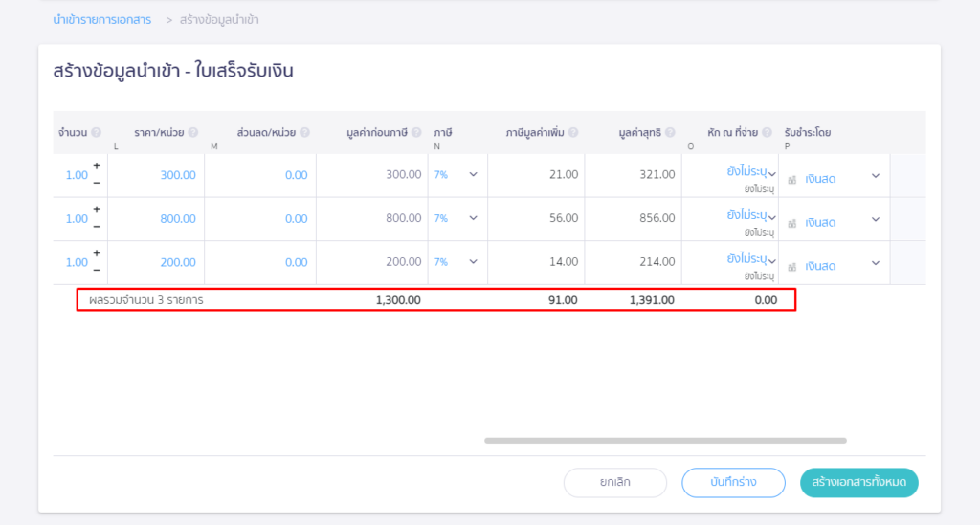Screen dimensions: 980x525
Task: Increase quantity with plus in third row
Action: click(x=97, y=253)
